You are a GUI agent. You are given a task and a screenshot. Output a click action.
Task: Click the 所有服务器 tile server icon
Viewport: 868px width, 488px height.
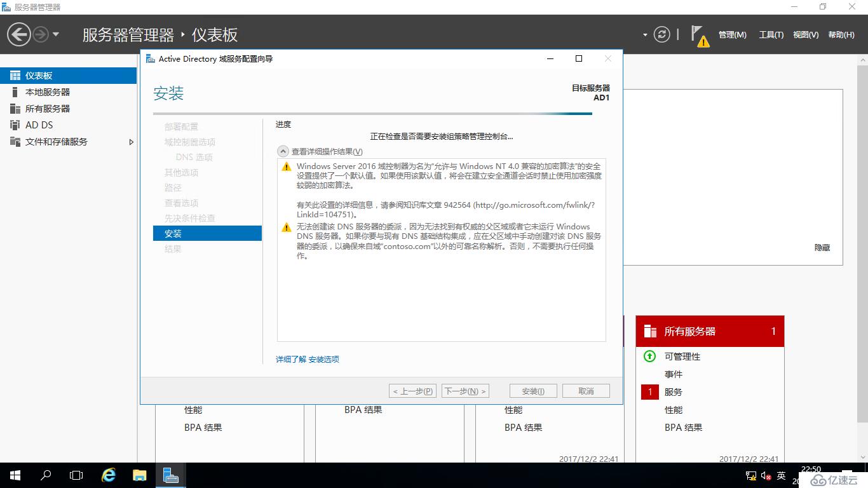(x=650, y=331)
